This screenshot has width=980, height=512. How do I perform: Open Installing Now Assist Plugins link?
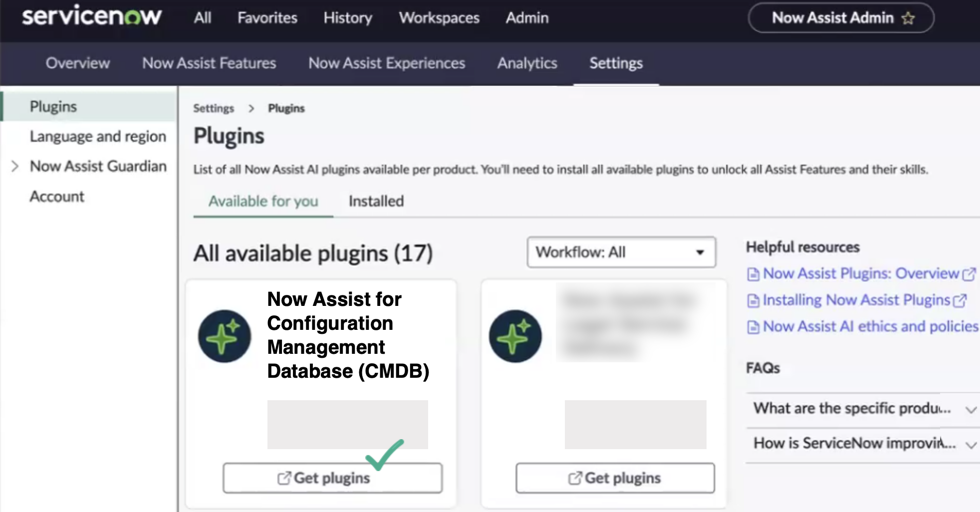click(x=856, y=300)
